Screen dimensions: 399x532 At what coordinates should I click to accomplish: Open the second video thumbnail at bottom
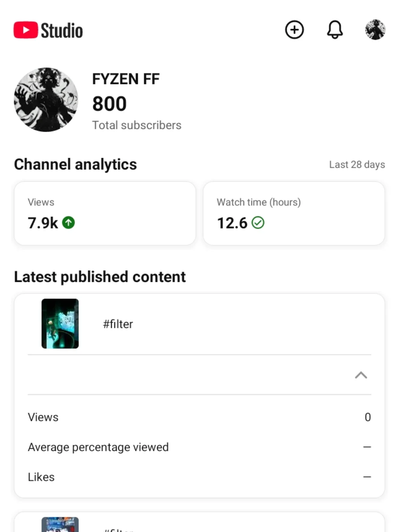60,525
